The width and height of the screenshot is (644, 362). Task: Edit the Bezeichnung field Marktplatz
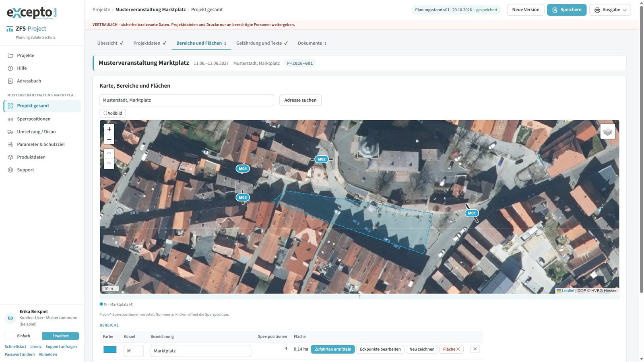(201, 351)
